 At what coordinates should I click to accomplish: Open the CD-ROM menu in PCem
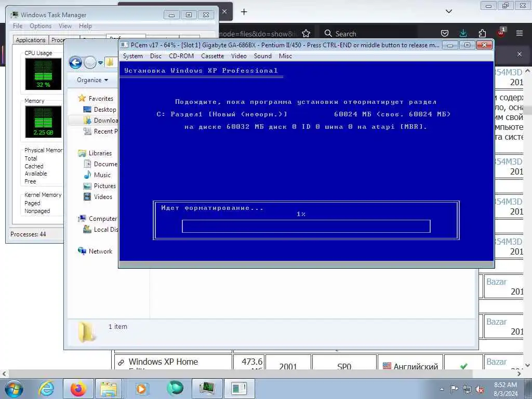181,56
